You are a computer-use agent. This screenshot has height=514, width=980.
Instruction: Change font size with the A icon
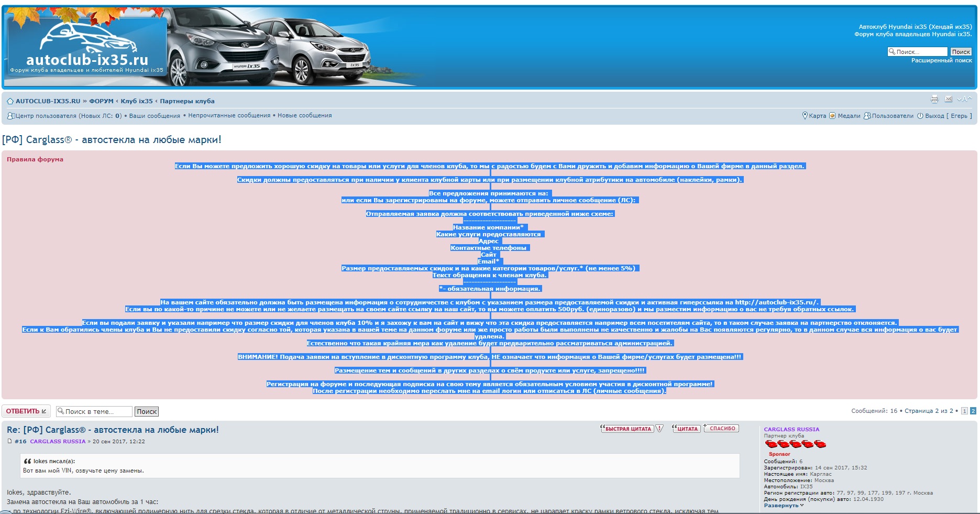coord(964,99)
